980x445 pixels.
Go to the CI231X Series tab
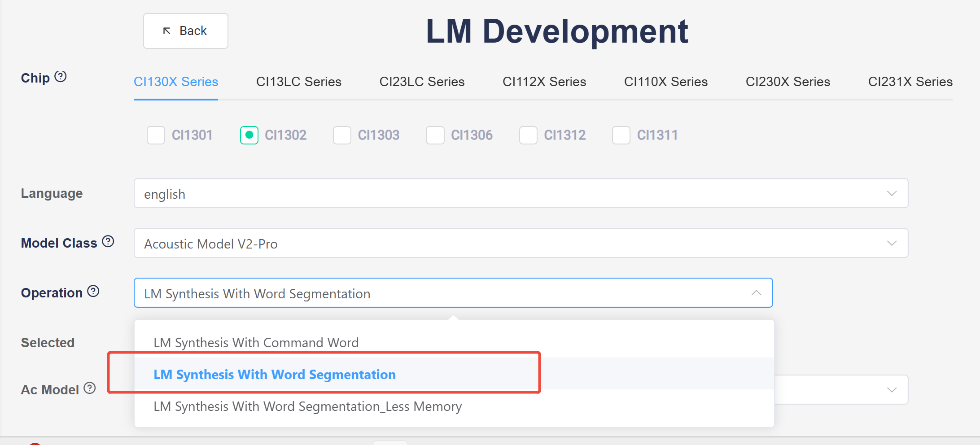[x=910, y=82]
